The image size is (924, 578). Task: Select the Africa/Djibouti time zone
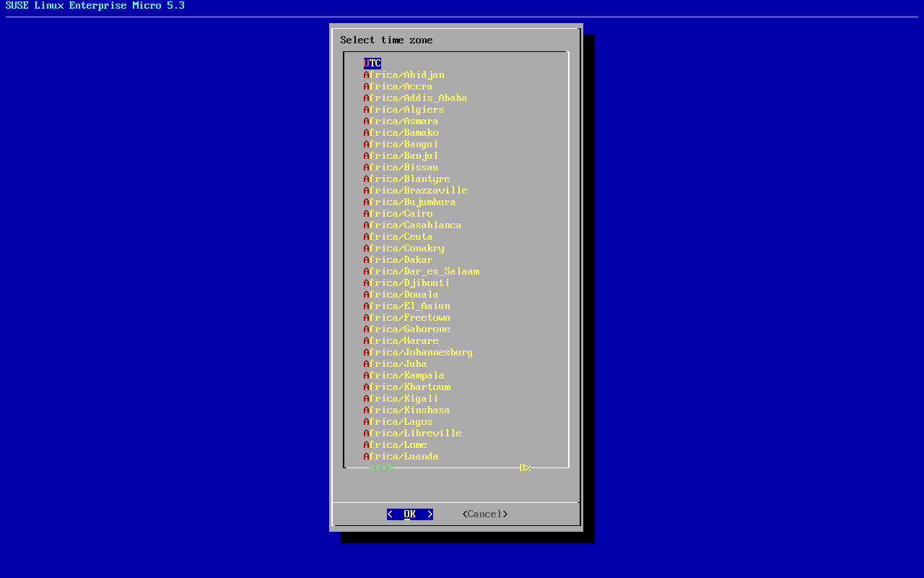point(407,283)
